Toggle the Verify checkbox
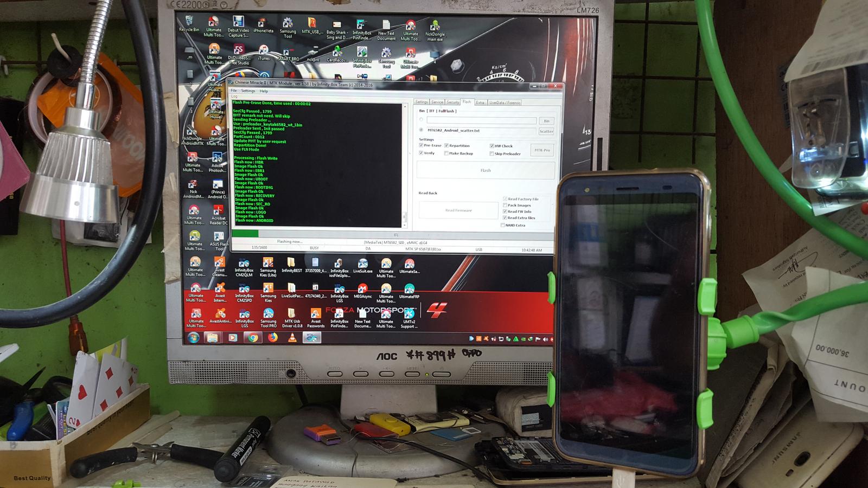868x488 pixels. [421, 153]
